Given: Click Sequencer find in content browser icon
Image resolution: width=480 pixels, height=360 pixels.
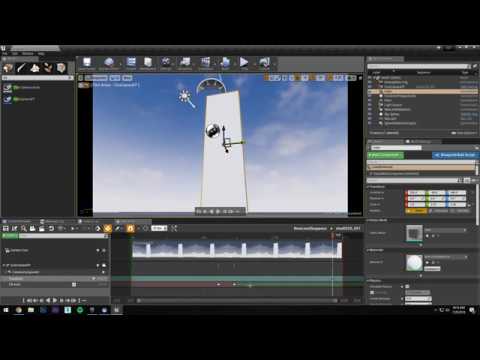Looking at the screenshot, I should (15, 228).
